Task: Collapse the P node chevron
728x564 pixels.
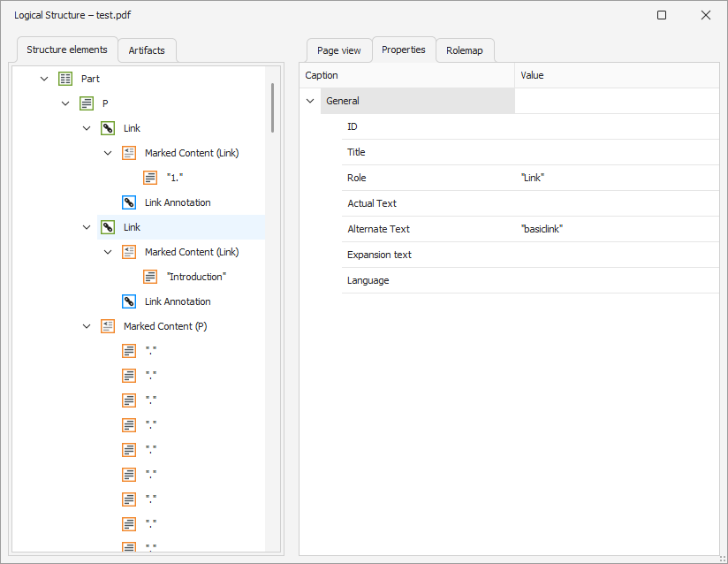Action: [65, 103]
